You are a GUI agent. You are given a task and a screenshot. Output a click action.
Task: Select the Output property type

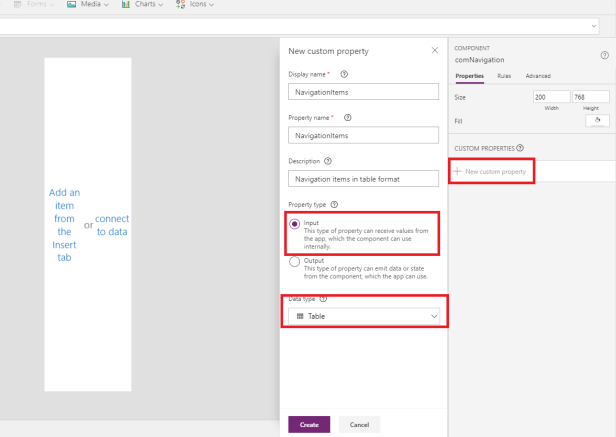click(294, 262)
